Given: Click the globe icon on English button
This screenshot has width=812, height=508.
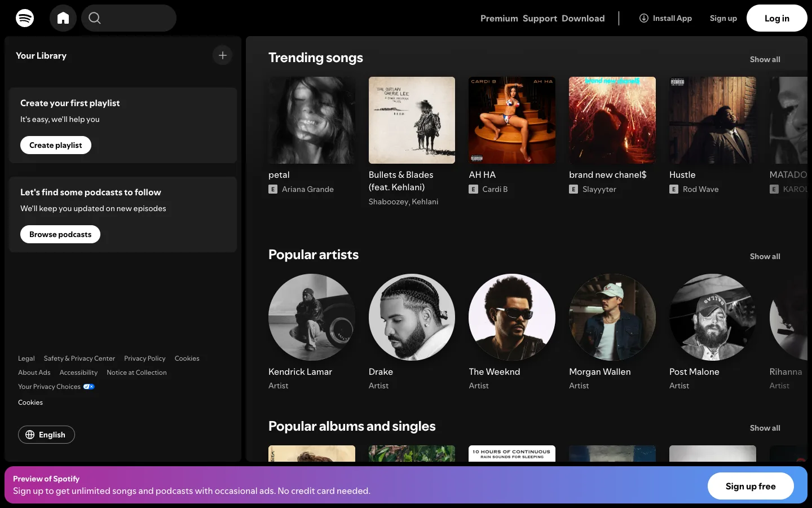Looking at the screenshot, I should click(x=30, y=435).
